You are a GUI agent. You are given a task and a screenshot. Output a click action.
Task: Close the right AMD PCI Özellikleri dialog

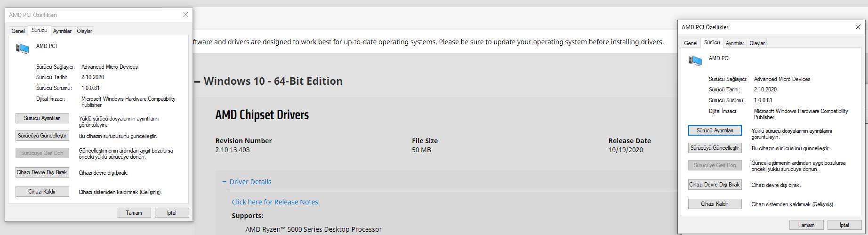click(858, 27)
